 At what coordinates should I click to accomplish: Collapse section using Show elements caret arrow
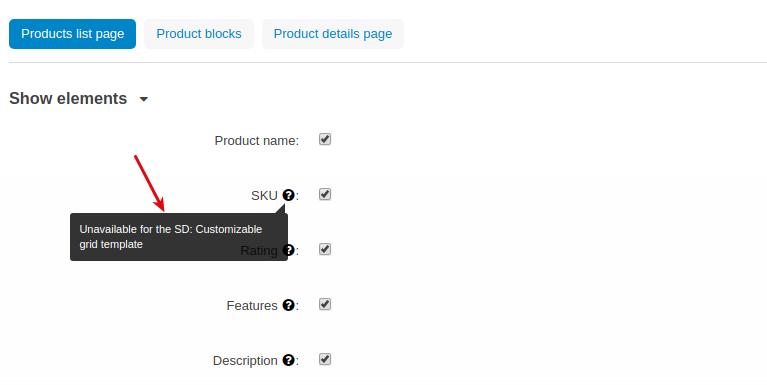(143, 99)
